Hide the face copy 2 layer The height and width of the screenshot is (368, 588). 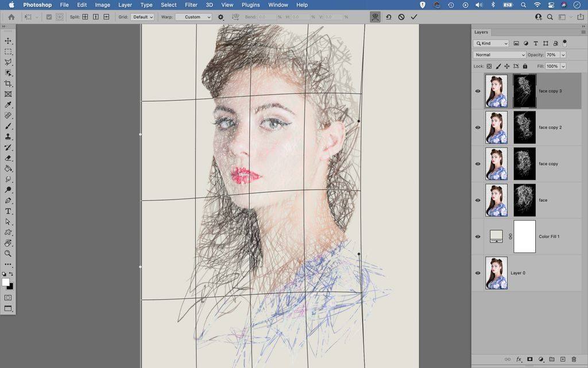[477, 127]
